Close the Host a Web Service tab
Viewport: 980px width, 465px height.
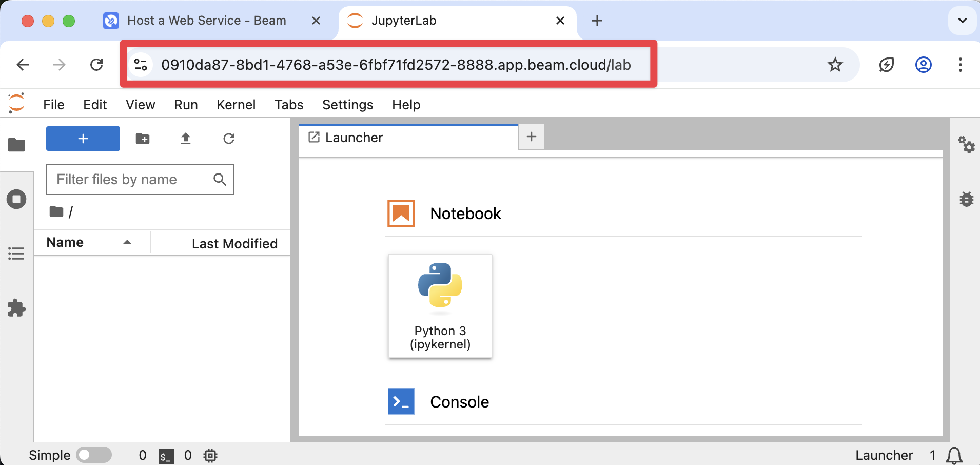click(316, 21)
